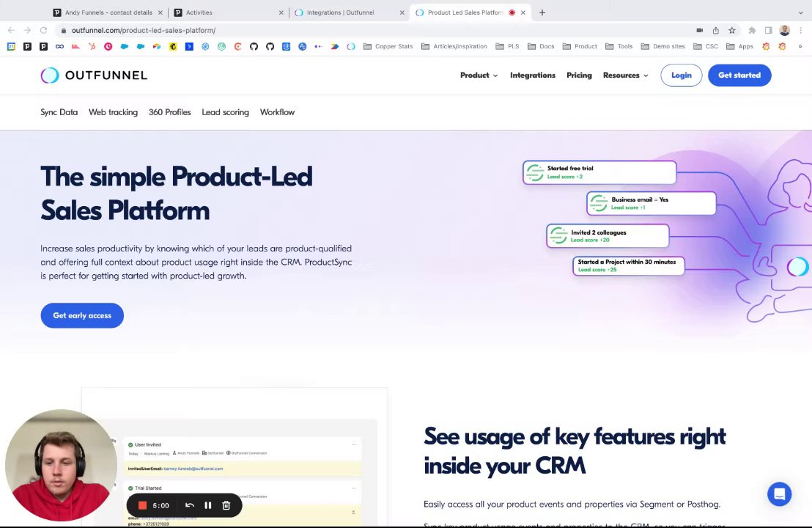Open the Outfunnel ring bookmark icon
This screenshot has height=528, width=812.
(x=351, y=46)
